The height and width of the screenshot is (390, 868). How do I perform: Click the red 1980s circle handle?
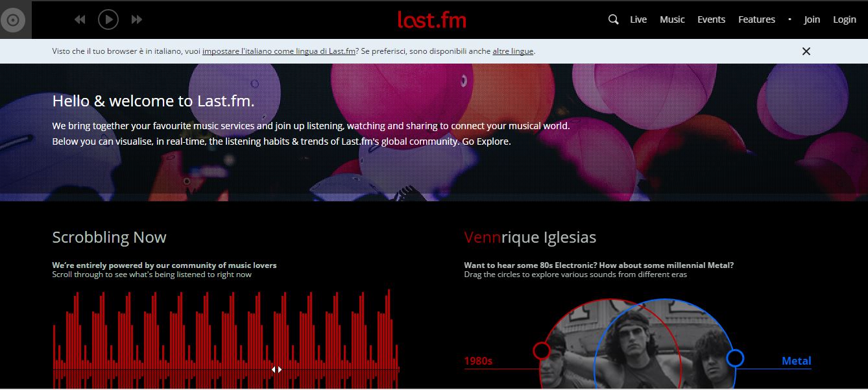(541, 351)
